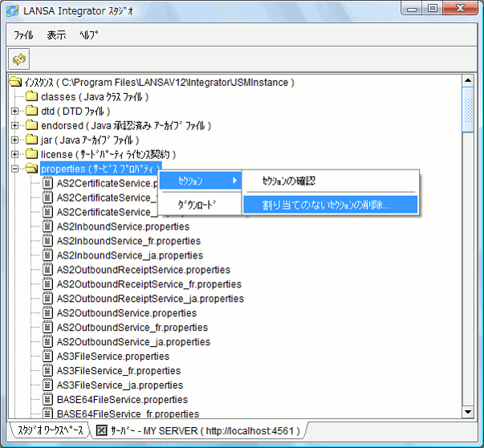This screenshot has height=448, width=484.
Task: Open the セクション submenu arrow
Action: coord(235,181)
